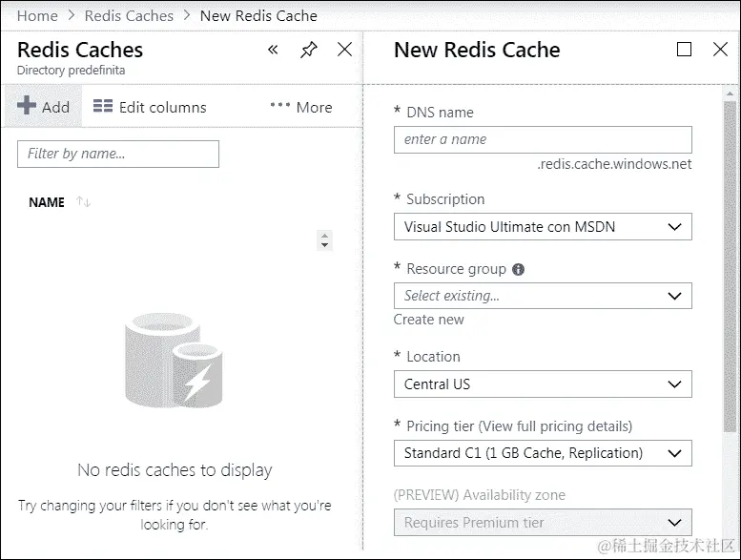Viewport: 741px width, 560px height.
Task: Open Edit columns
Action: (150, 107)
